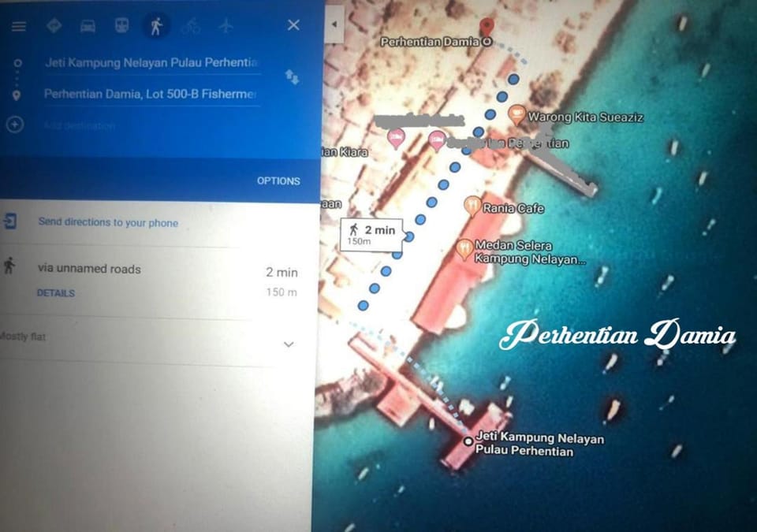The width and height of the screenshot is (757, 532).
Task: Select walking travel mode
Action: point(156,26)
